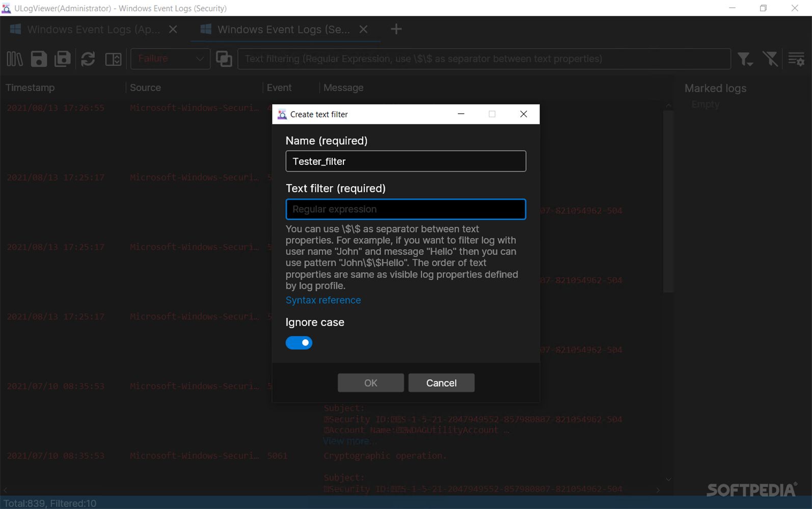The height and width of the screenshot is (509, 812).
Task: Click the Timestamp column header
Action: (x=30, y=88)
